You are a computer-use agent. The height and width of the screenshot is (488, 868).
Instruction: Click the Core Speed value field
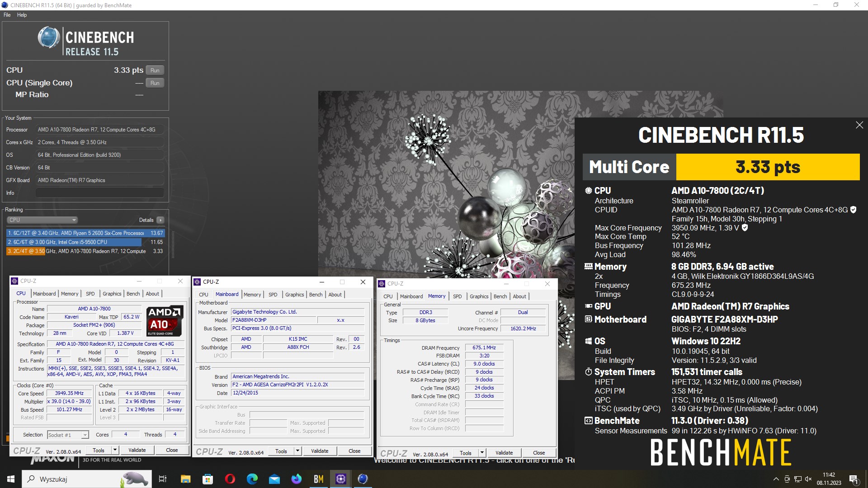pos(70,394)
